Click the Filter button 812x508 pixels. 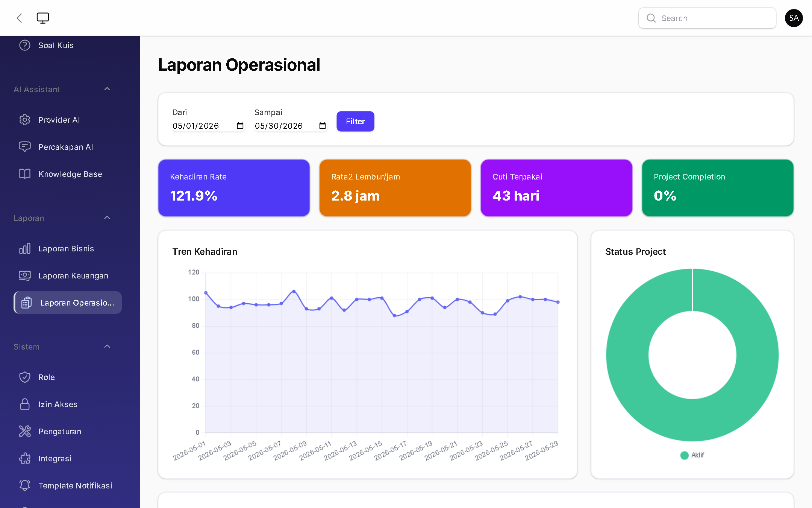click(355, 121)
